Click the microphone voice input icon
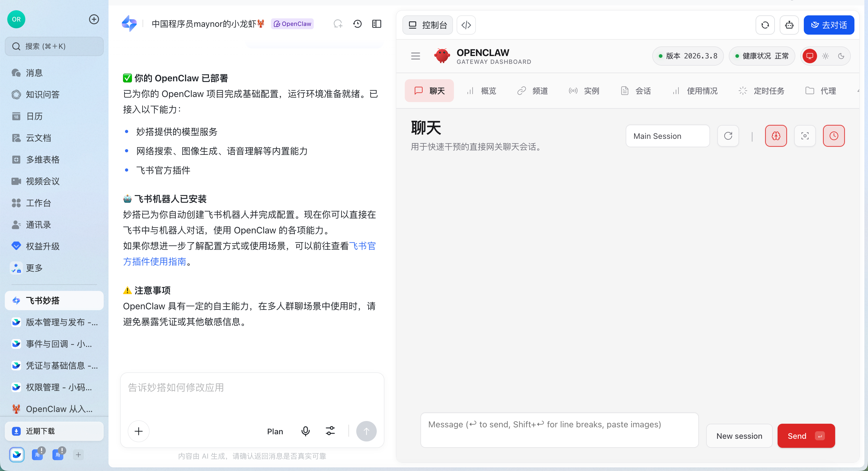 pos(305,431)
